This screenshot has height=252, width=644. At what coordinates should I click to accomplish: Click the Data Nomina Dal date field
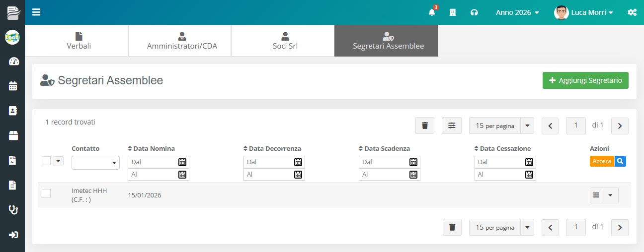[x=153, y=162]
